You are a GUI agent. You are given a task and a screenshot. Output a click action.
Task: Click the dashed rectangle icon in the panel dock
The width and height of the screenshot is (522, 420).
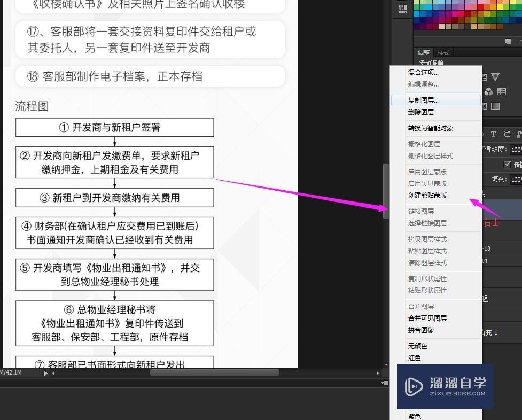click(x=507, y=134)
